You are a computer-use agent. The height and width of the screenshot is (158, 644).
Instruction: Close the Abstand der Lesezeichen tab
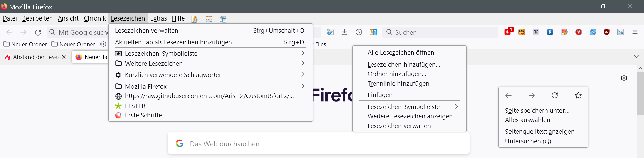64,57
